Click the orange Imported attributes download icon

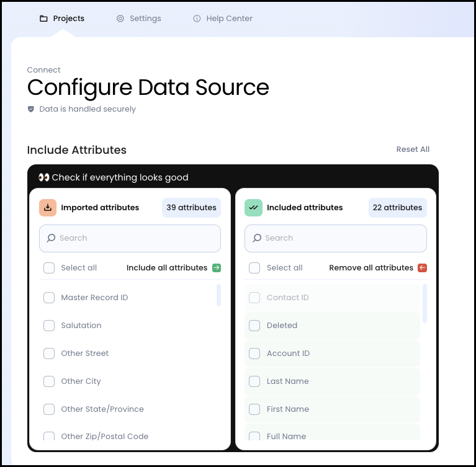pyautogui.click(x=48, y=208)
